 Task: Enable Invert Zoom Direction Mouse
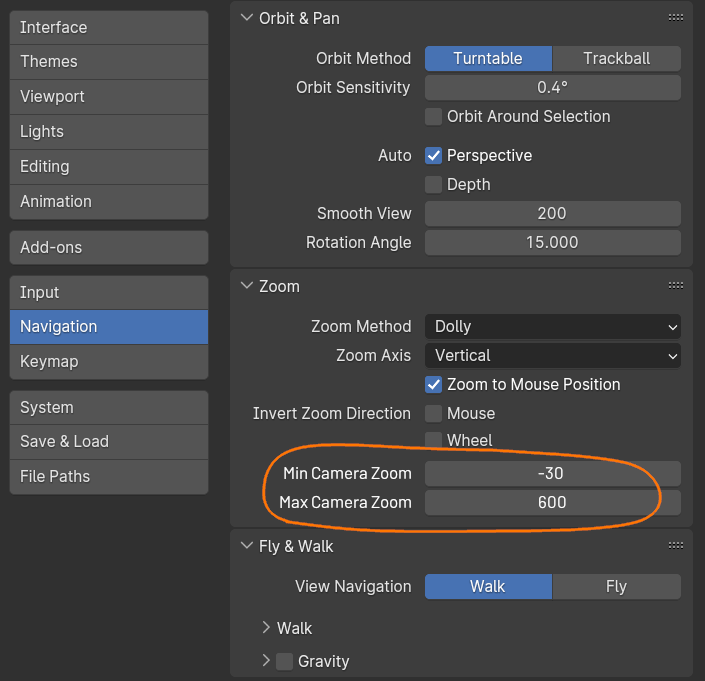coord(433,414)
